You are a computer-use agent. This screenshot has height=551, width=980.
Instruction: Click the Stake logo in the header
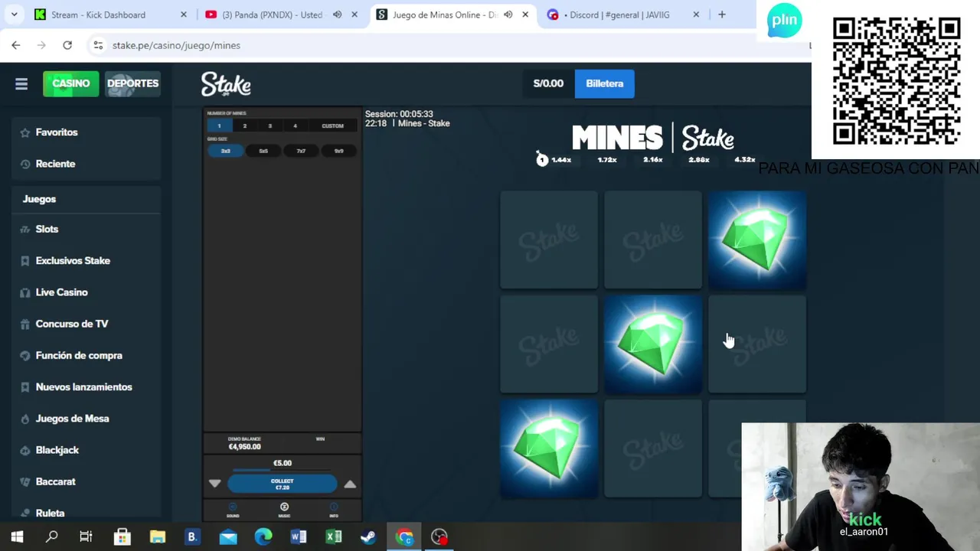[226, 84]
